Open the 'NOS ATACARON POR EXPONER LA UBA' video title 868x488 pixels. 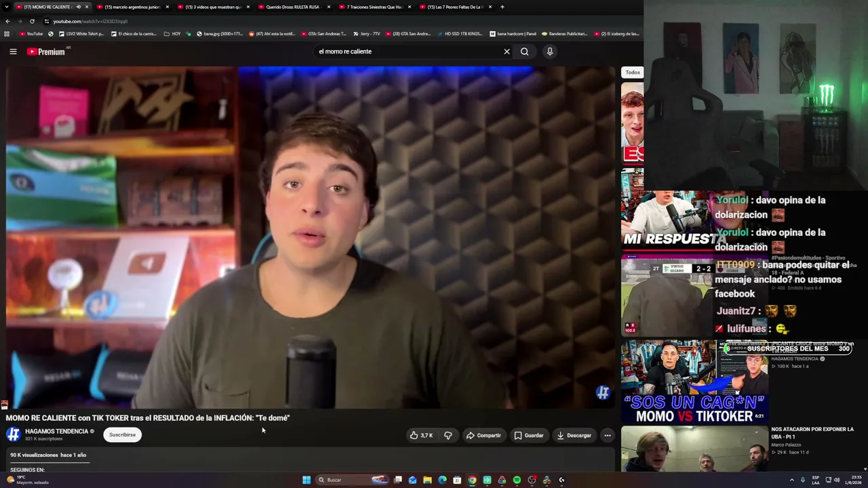[x=812, y=432]
